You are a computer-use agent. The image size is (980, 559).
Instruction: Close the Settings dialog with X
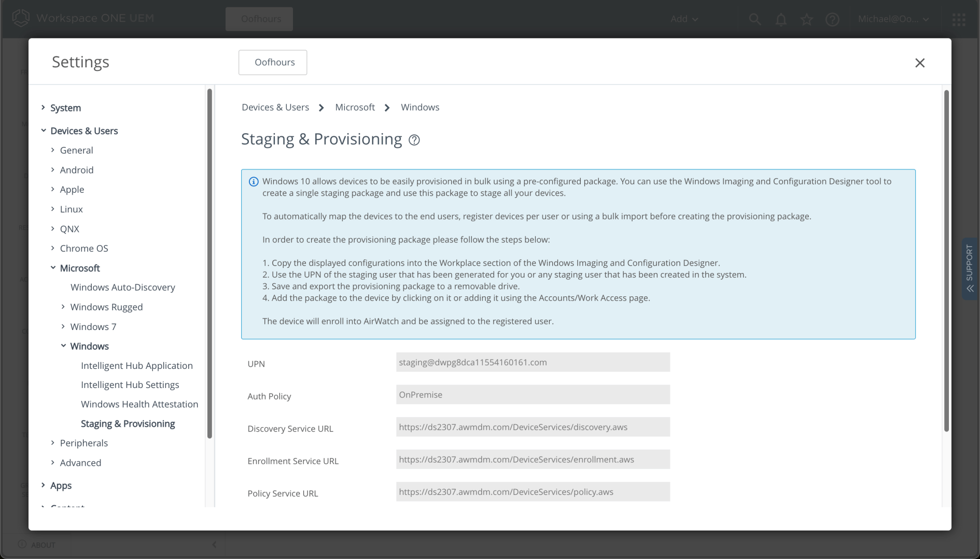[x=919, y=63]
